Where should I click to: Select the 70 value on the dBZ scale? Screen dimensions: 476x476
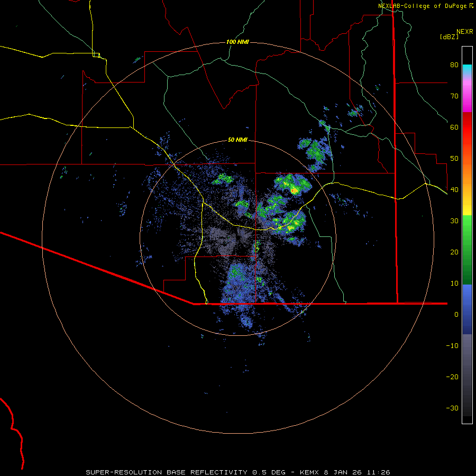[x=454, y=96]
